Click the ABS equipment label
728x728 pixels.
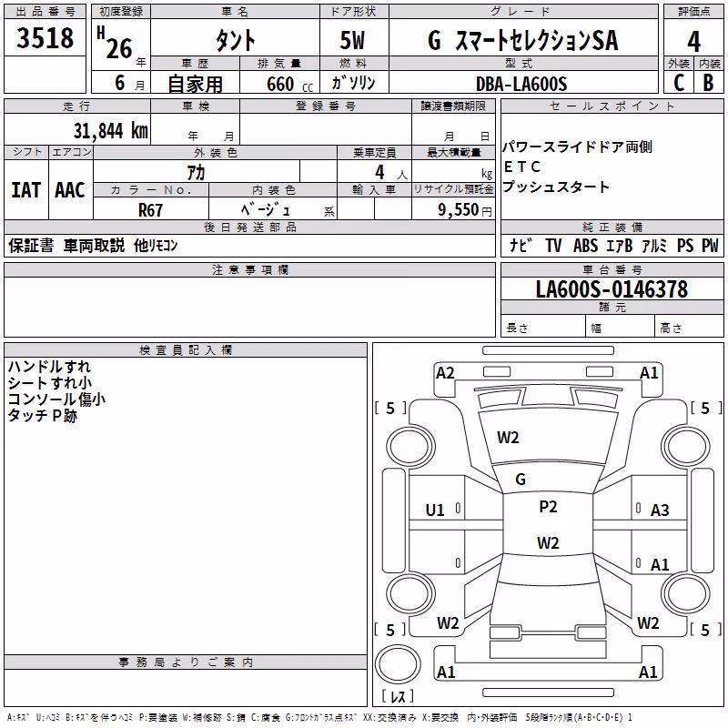(x=585, y=245)
